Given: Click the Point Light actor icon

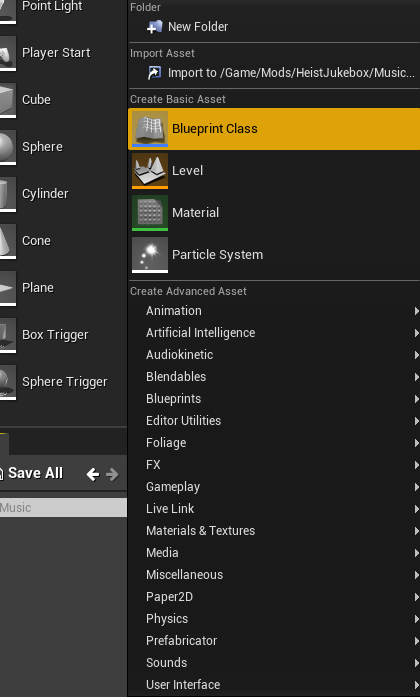Looking at the screenshot, I should [8, 10].
